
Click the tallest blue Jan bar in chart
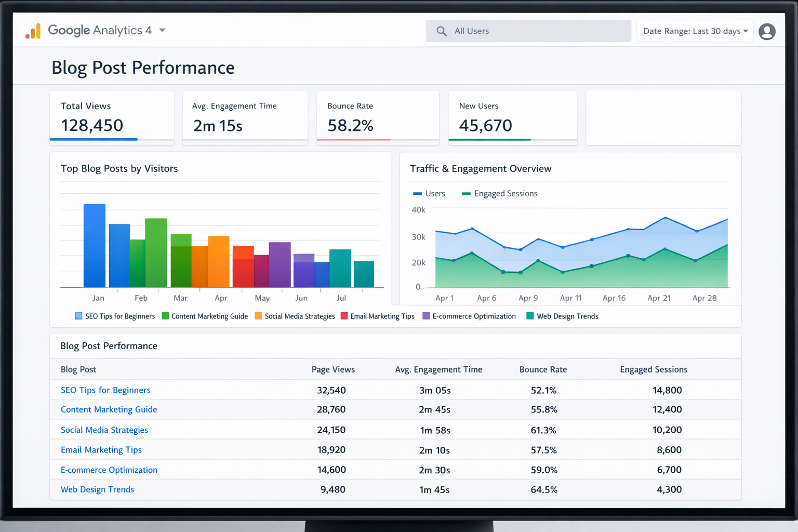pyautogui.click(x=95, y=245)
